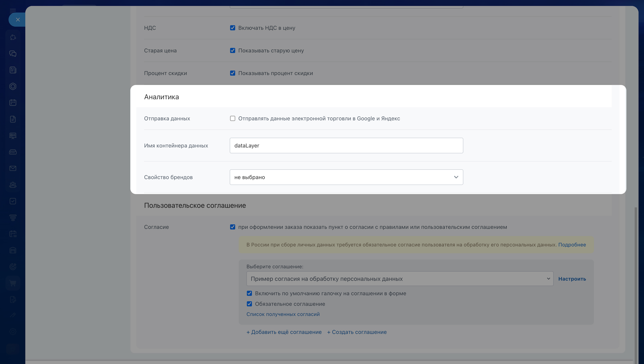The image size is (644, 364).
Task: Open the chat messages sidebar icon
Action: tap(13, 53)
